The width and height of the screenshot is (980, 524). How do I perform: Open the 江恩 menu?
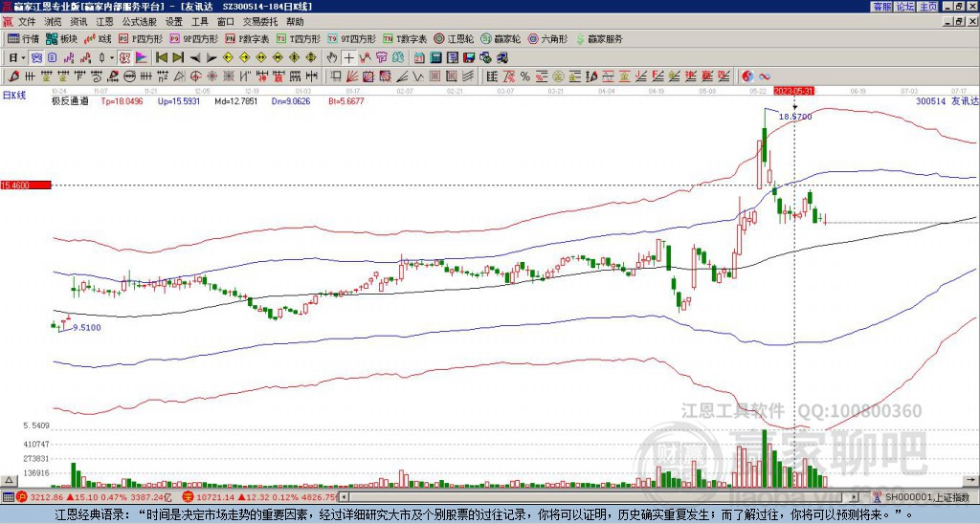point(104,22)
